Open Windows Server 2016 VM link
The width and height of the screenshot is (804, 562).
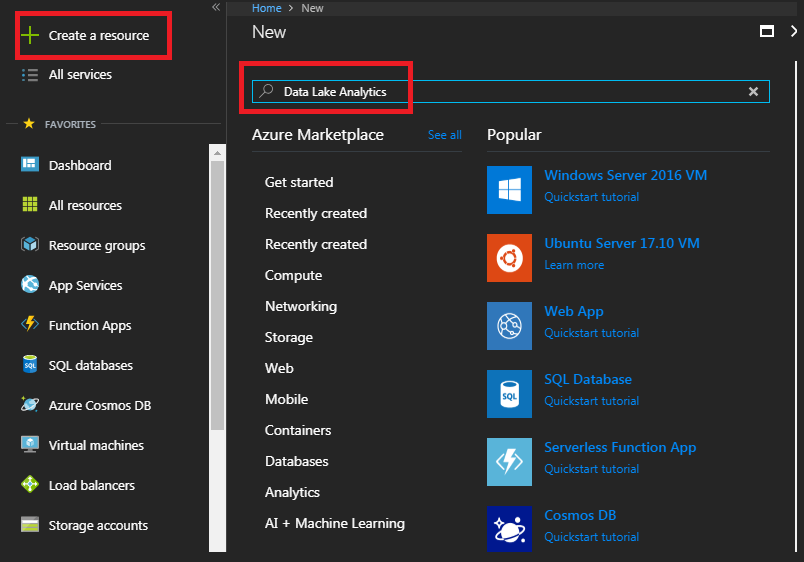626,175
